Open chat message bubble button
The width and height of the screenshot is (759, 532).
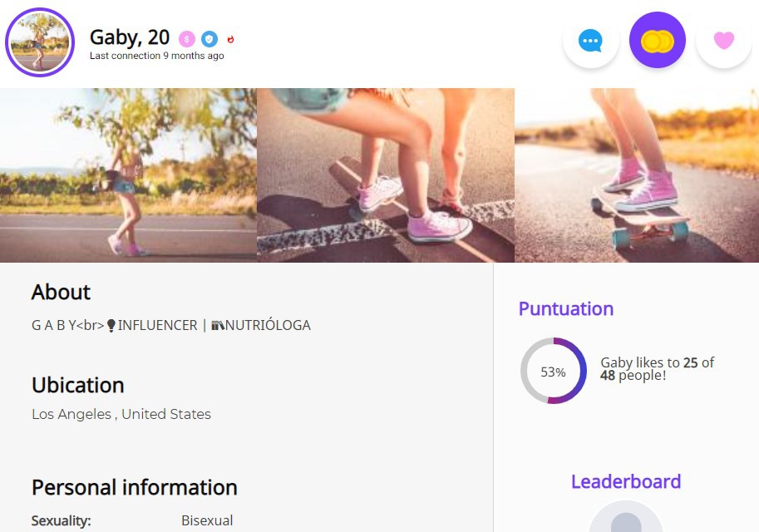point(590,40)
